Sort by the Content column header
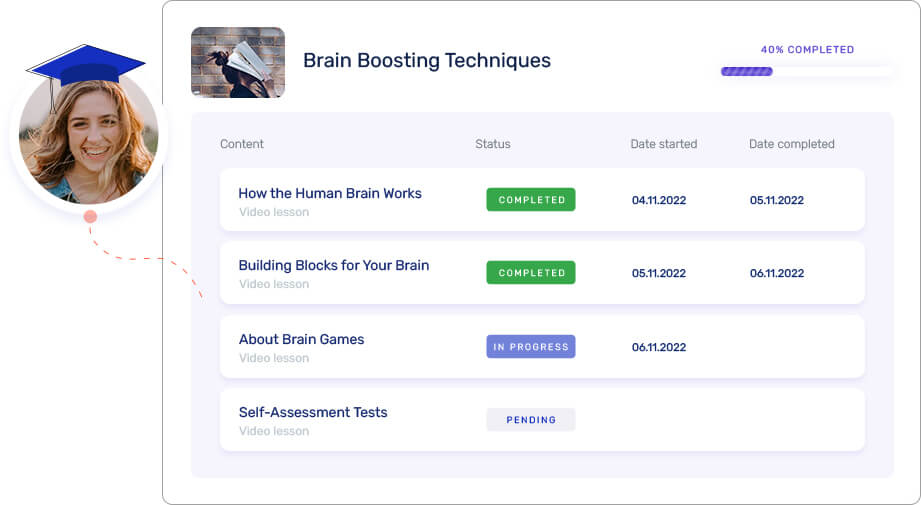The height and width of the screenshot is (505, 921). [x=241, y=144]
